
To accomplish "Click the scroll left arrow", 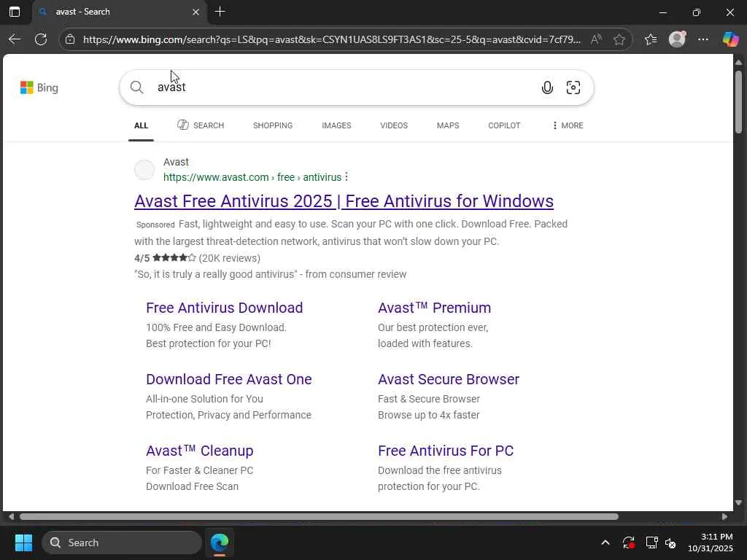I will coord(10,517).
